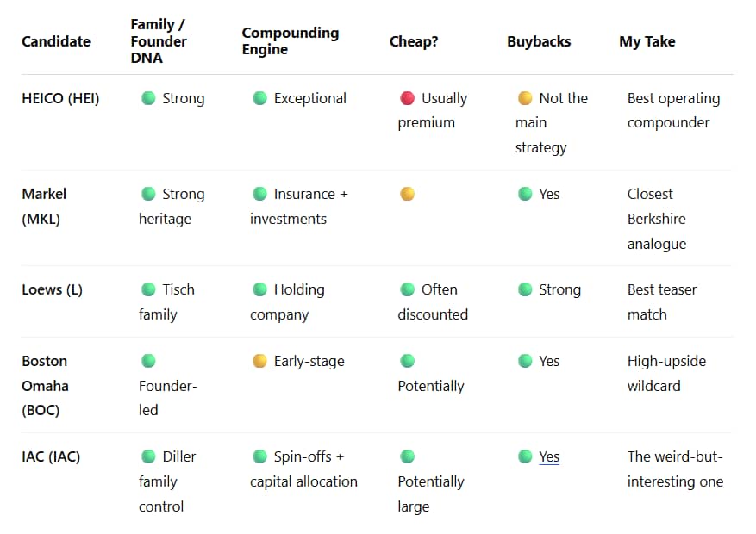This screenshot has height=534, width=756.
Task: Click the red circle beside Usually premium
Action: [407, 99]
